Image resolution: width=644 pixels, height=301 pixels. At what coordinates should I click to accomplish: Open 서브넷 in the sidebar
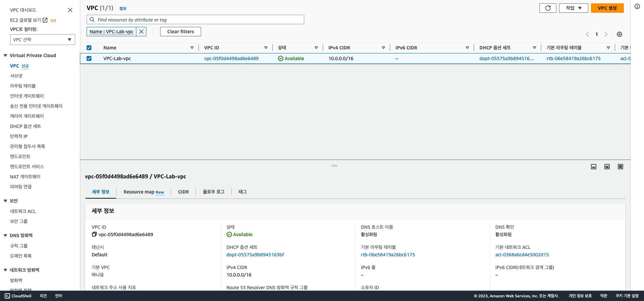click(x=16, y=76)
